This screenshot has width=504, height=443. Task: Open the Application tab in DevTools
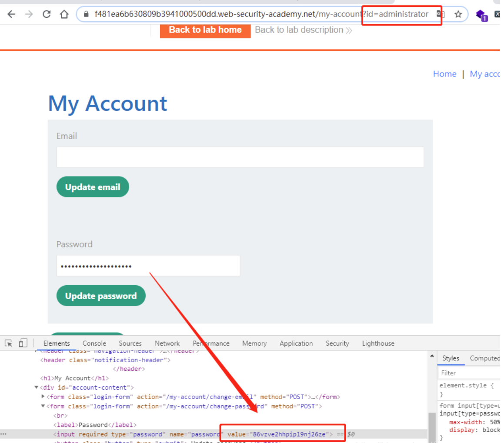click(296, 343)
